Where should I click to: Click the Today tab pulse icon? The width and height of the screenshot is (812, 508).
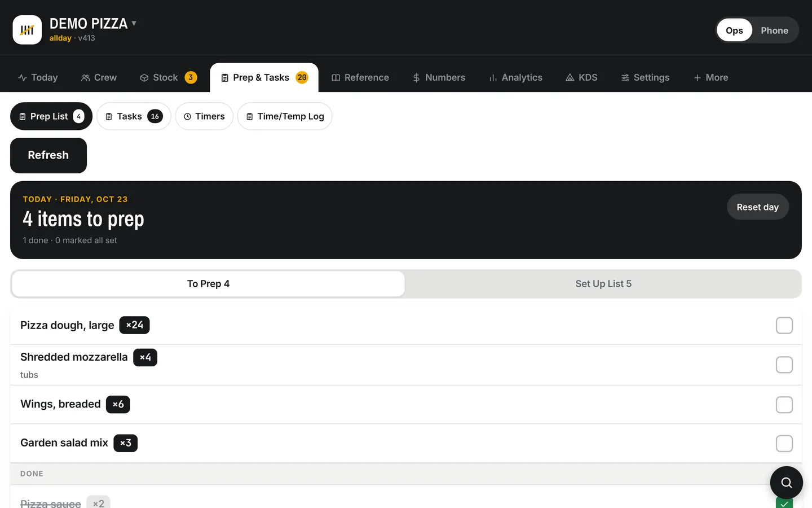coord(23,78)
